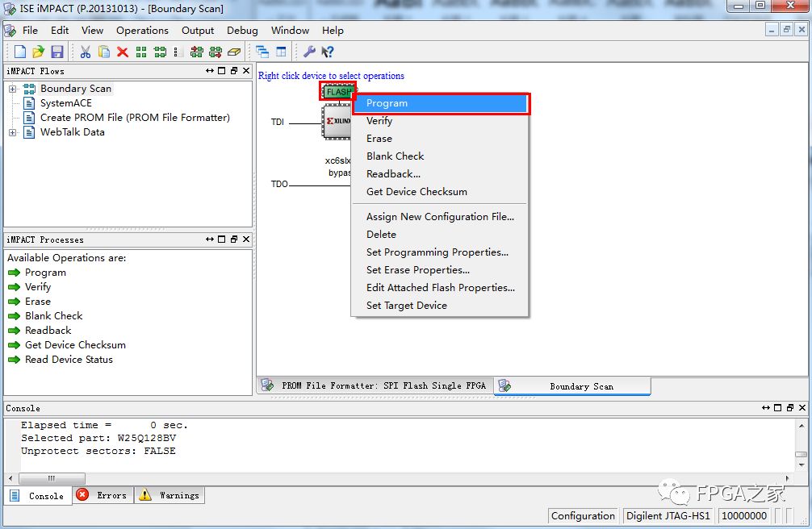Choose Blank Check from the context menu
Image resolution: width=812 pixels, height=529 pixels.
click(x=440, y=156)
